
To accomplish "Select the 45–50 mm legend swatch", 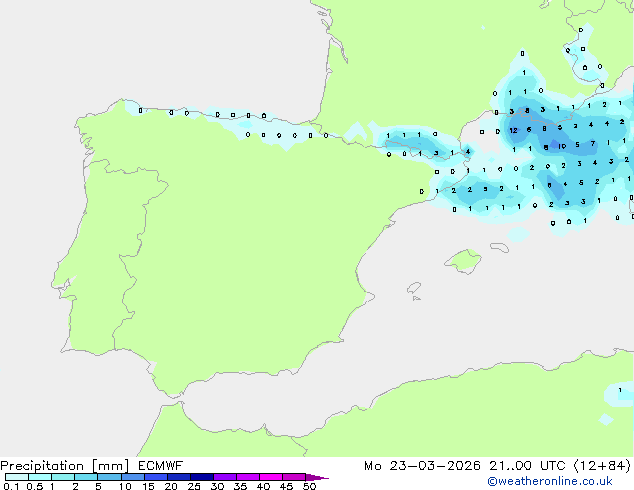I will point(293,477).
